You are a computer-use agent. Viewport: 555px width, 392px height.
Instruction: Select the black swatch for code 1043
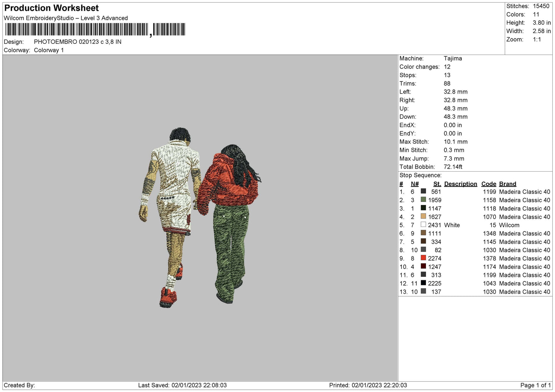pyautogui.click(x=423, y=283)
